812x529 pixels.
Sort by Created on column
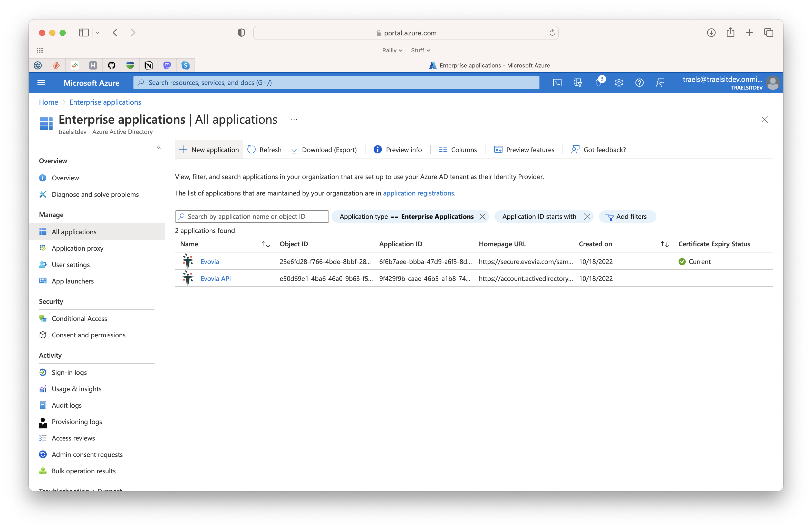(664, 244)
